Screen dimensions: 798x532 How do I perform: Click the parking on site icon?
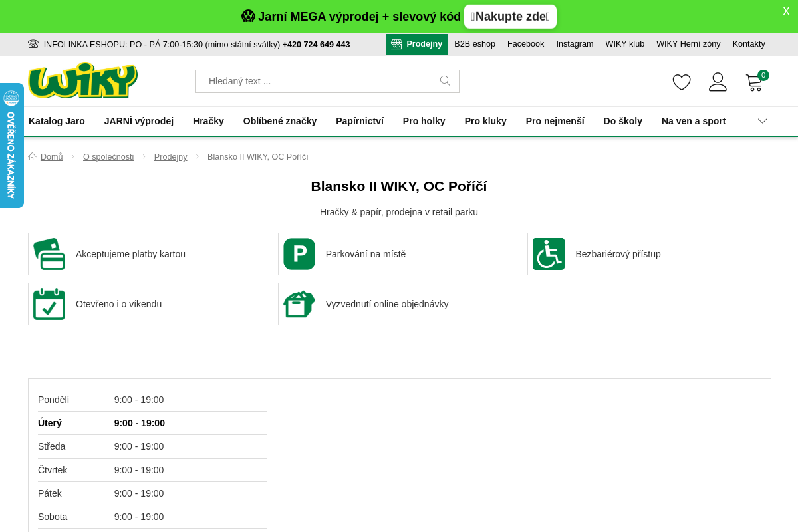299,254
